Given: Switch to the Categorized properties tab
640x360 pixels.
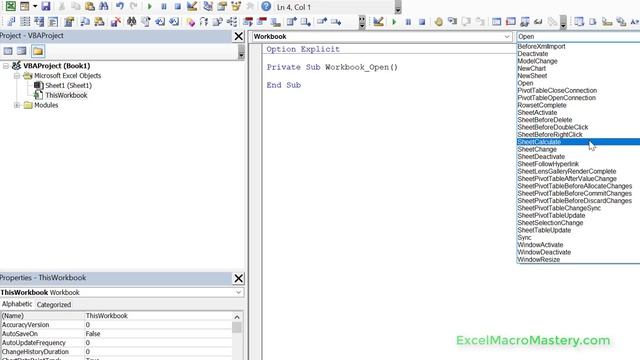Looking at the screenshot, I should point(53,304).
